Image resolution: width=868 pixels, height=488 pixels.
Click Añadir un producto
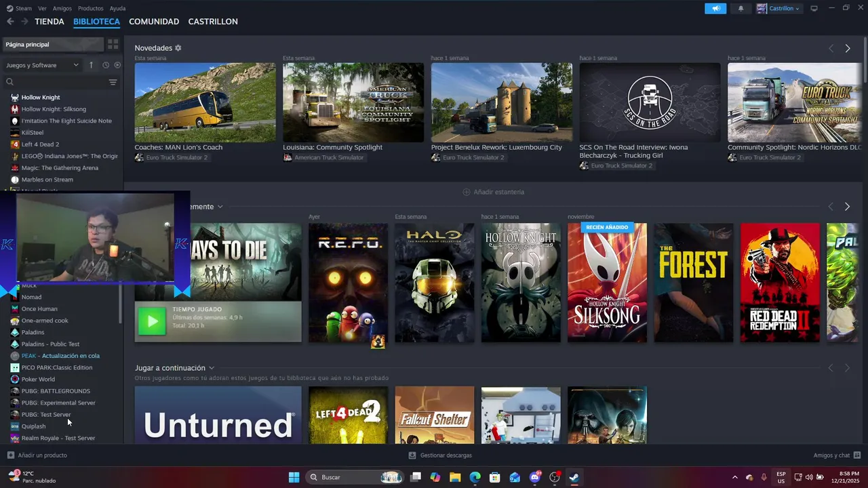(37, 455)
